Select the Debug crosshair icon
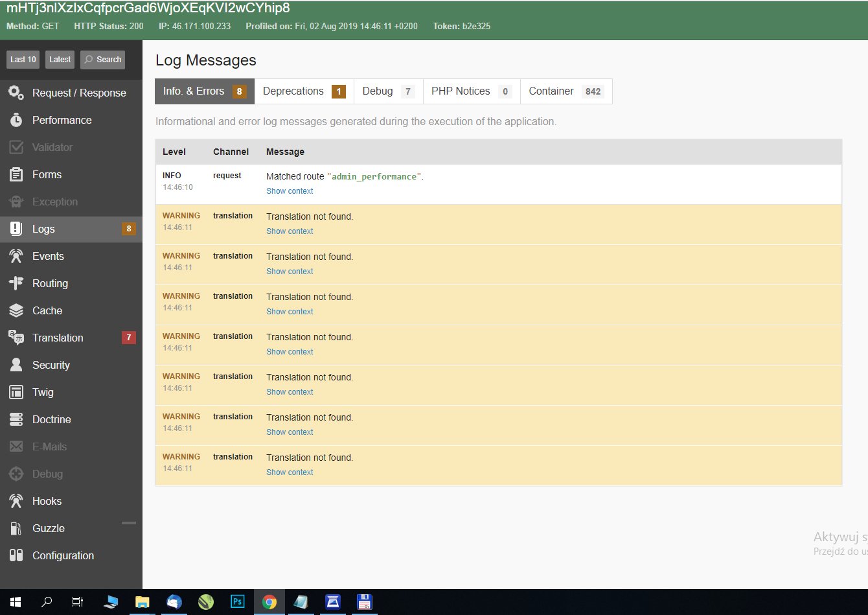The image size is (868, 615). (16, 474)
